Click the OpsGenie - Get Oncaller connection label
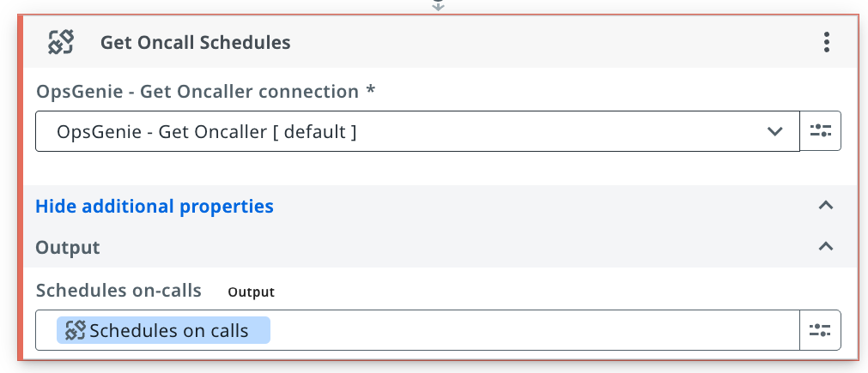The image size is (868, 373). pyautogui.click(x=205, y=91)
